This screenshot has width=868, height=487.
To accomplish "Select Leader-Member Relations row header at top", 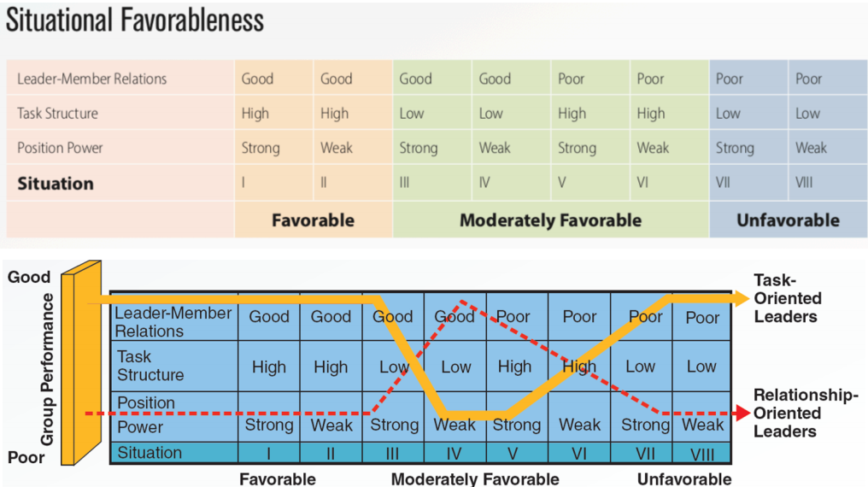I will (92, 79).
